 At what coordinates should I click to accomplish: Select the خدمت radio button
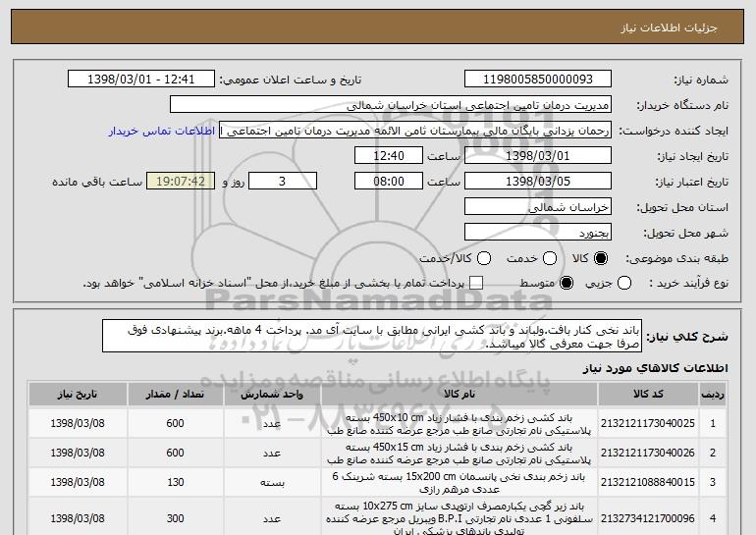coord(550,258)
